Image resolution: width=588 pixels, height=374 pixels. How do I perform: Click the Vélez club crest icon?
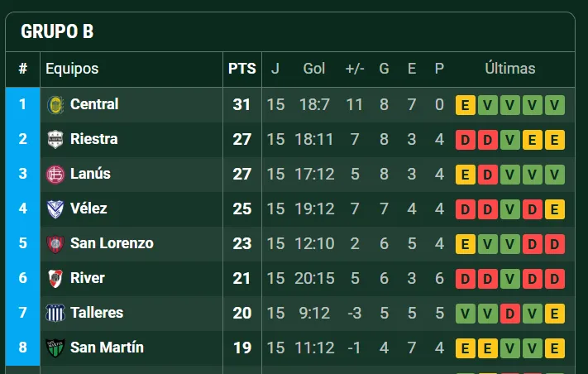pyautogui.click(x=55, y=209)
